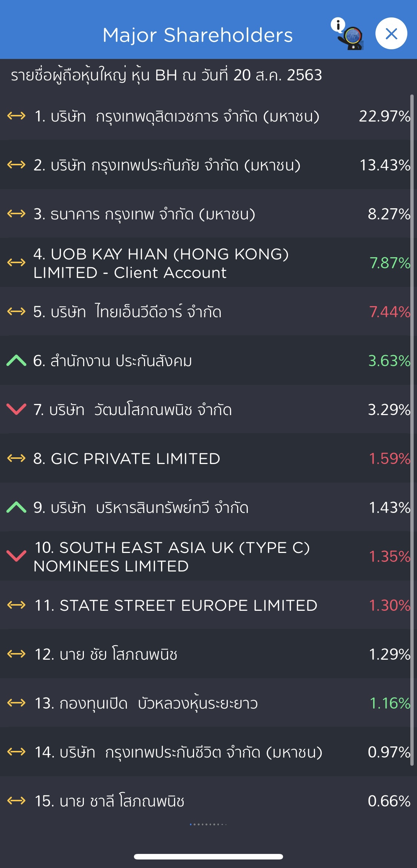The height and width of the screenshot is (868, 417).
Task: Click the red down arrow beside shareholder 7
Action: pyautogui.click(x=16, y=409)
